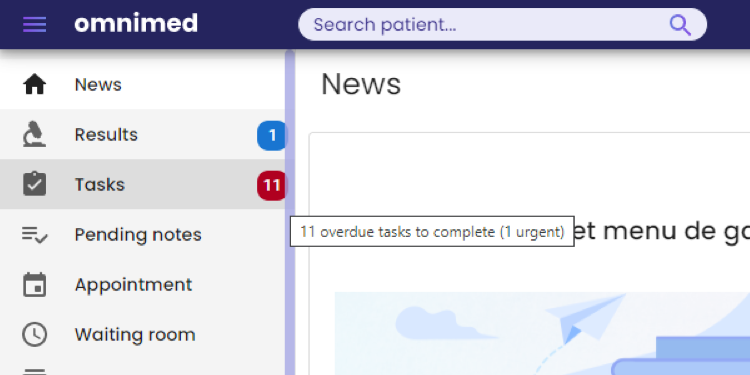Click the News home icon

pyautogui.click(x=34, y=85)
